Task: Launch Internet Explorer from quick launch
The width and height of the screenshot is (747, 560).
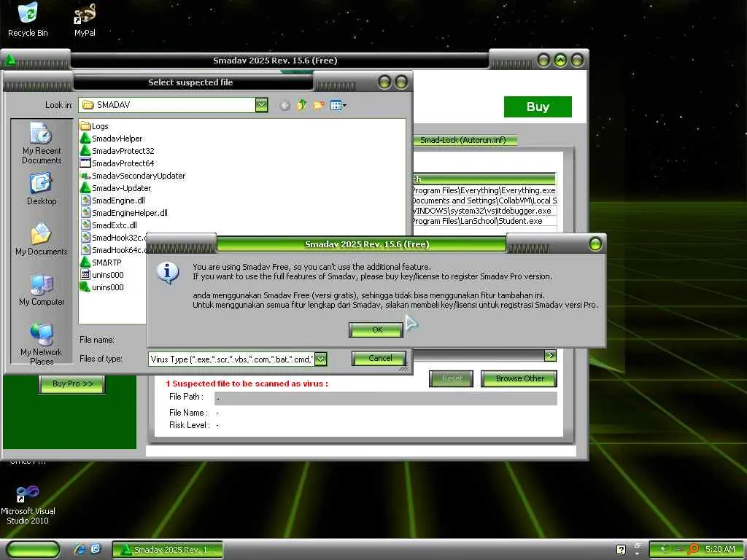Action: 80,549
